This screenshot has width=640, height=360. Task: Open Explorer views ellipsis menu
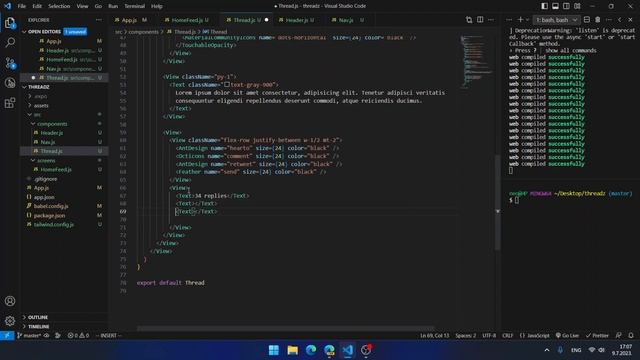(x=99, y=20)
